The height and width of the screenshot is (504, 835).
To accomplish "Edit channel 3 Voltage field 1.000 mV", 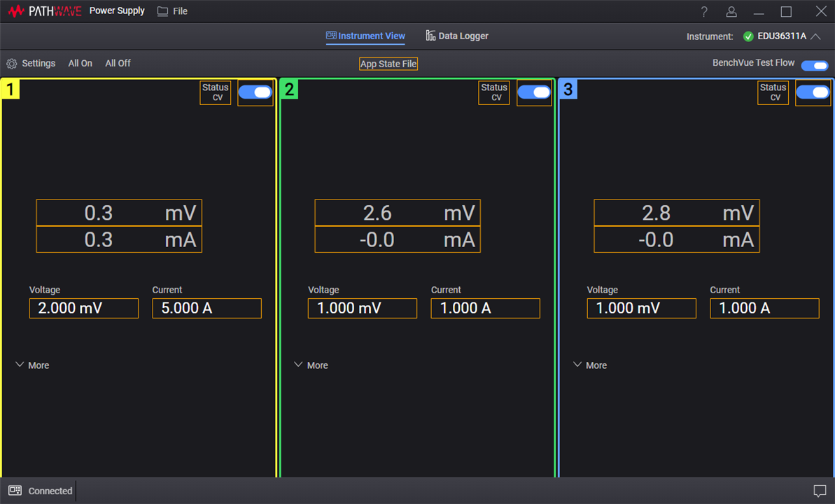I will click(641, 308).
